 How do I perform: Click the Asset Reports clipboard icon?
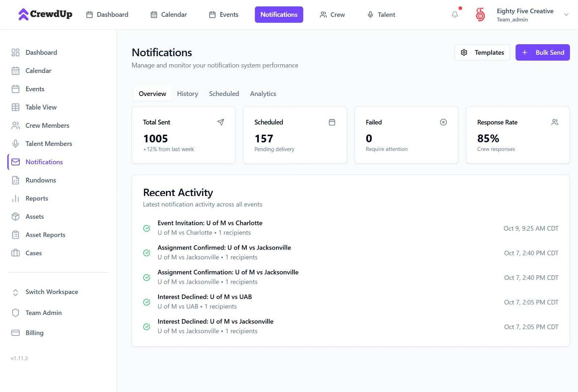tap(15, 235)
